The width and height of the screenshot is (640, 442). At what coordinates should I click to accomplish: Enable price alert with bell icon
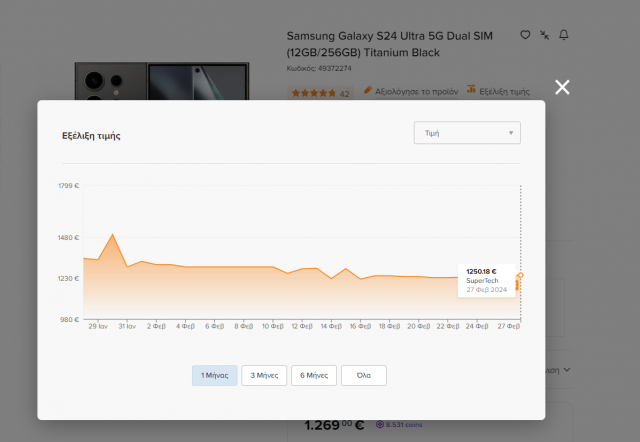[564, 35]
